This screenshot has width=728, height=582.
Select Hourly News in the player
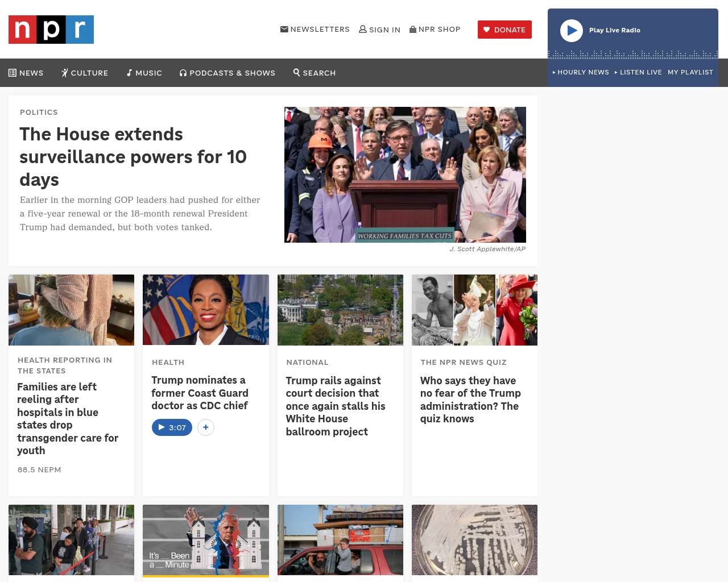tap(581, 72)
